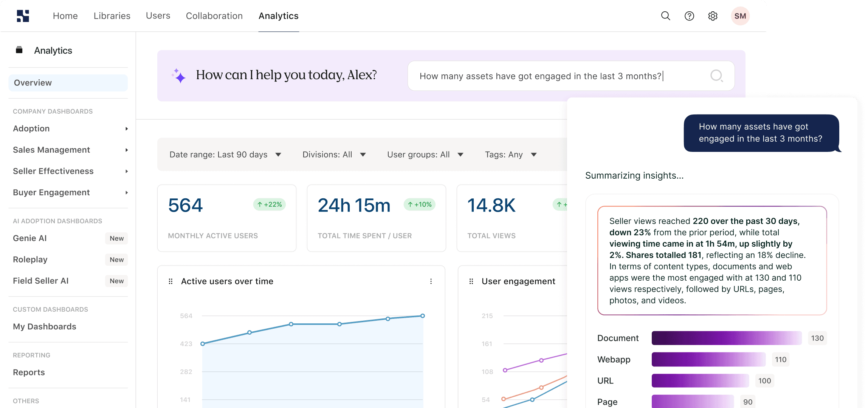Open Active users over time options menu
Viewport: 868px width, 408px height.
point(431,281)
